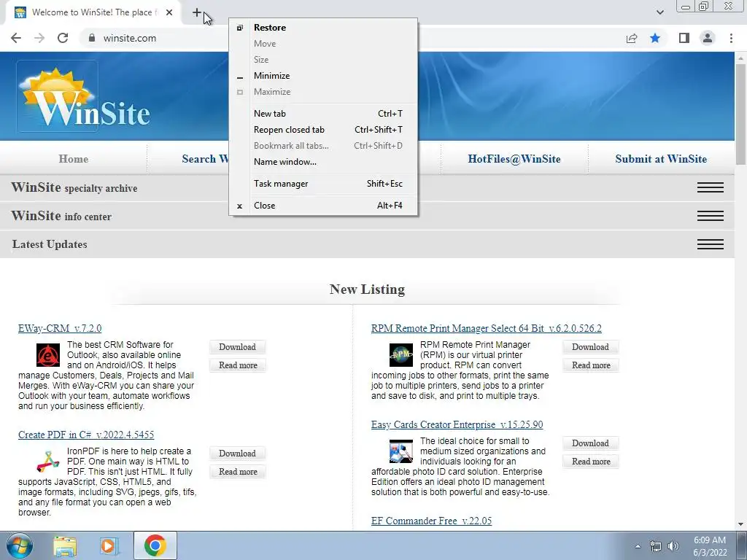747x560 pixels.
Task: Expand Latest Updates section
Action: click(711, 244)
